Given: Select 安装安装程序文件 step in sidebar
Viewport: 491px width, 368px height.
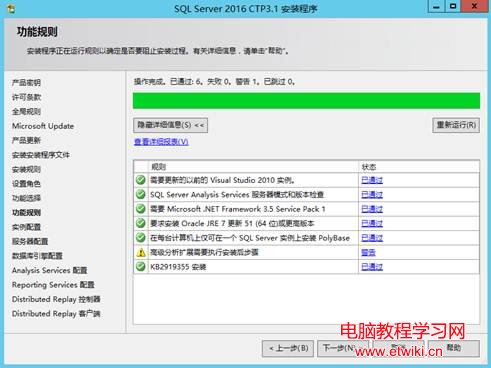Looking at the screenshot, I should 41,155.
